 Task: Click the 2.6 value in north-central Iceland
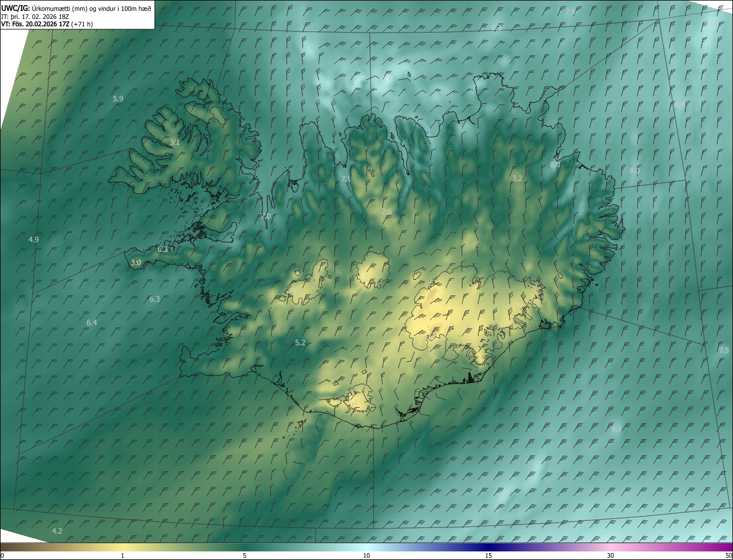coord(387,211)
